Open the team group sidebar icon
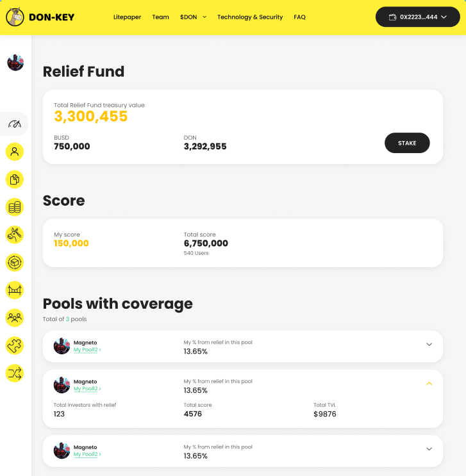This screenshot has height=476, width=466. point(15,318)
